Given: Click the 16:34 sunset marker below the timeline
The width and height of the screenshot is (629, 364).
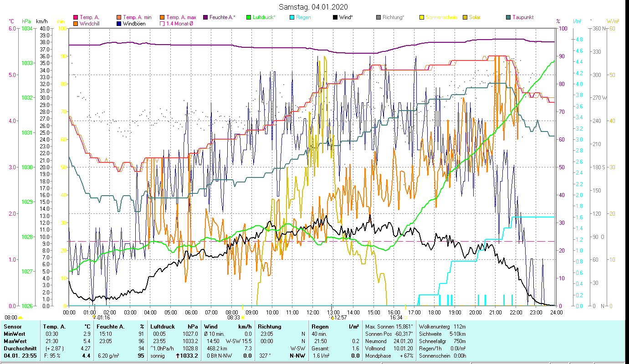Looking at the screenshot, I should (396, 318).
